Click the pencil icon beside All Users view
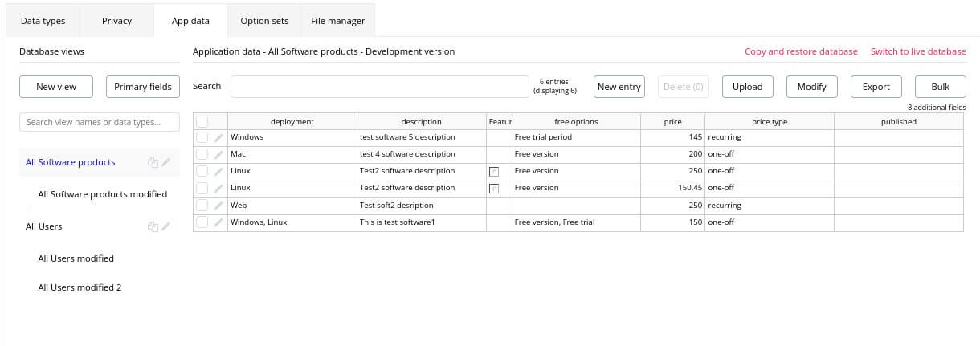 point(166,226)
